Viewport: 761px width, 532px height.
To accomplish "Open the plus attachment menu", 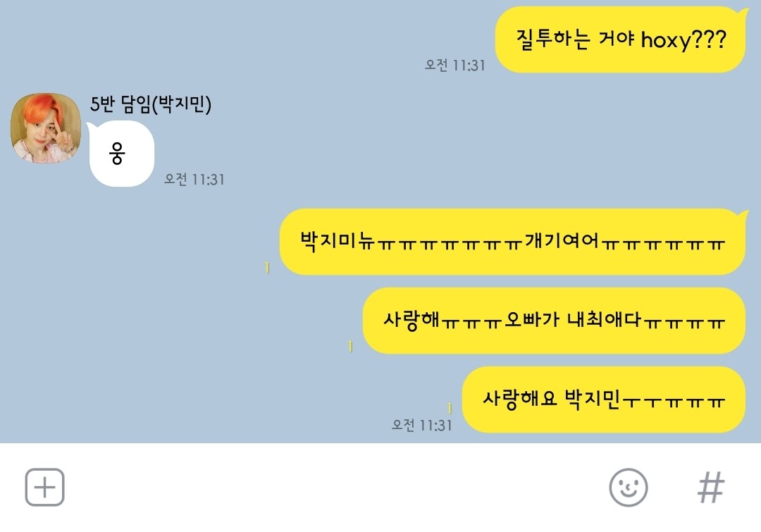I will pos(44,487).
